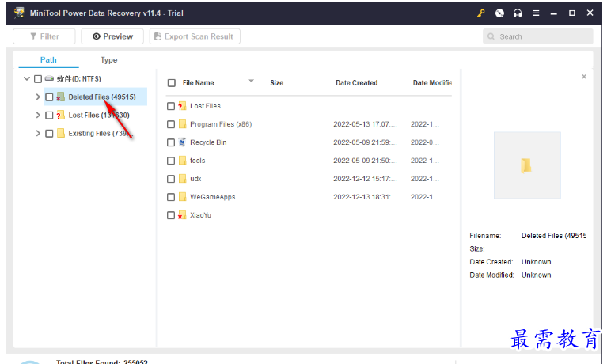The height and width of the screenshot is (364, 607).
Task: Sort by the Date Modified column header
Action: coord(432,83)
